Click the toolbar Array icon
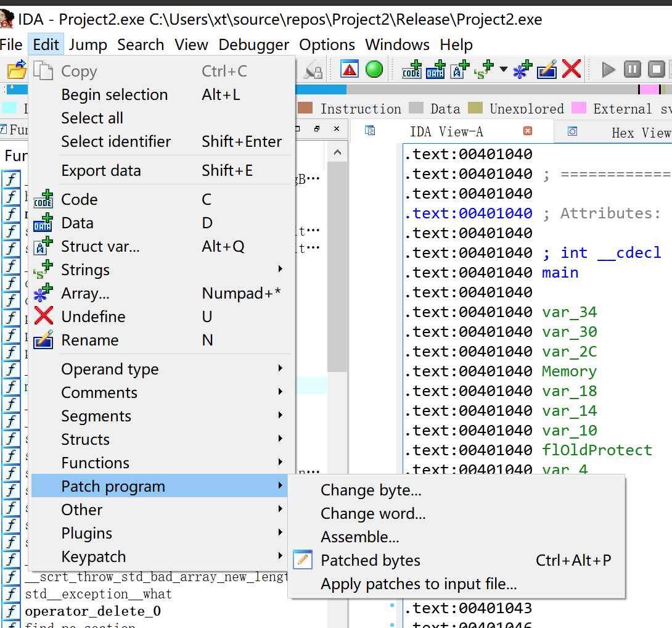 click(523, 70)
